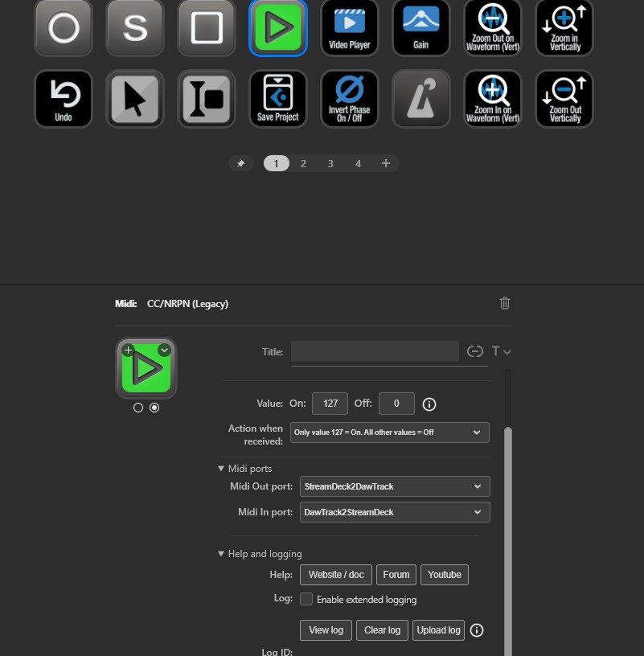
Task: Click the View log button
Action: [326, 630]
